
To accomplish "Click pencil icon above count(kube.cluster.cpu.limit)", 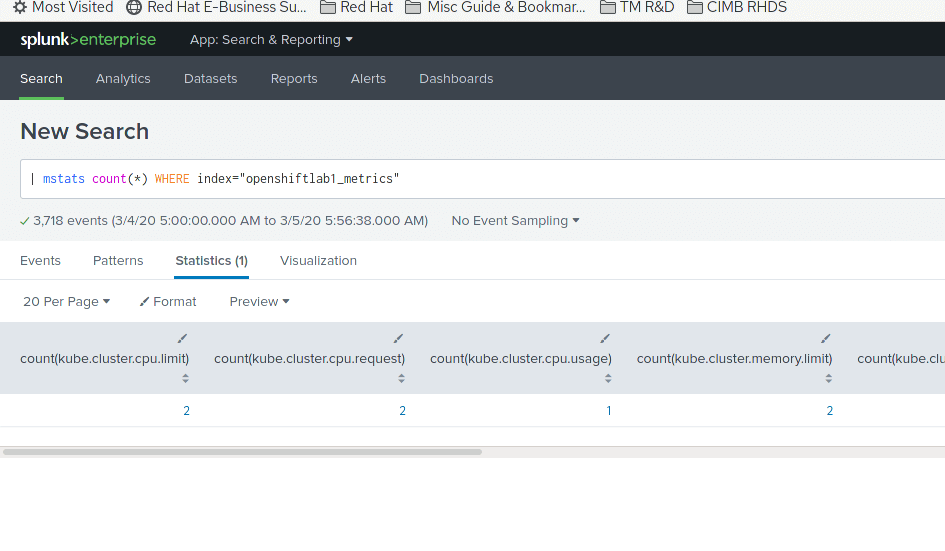I will (x=182, y=339).
